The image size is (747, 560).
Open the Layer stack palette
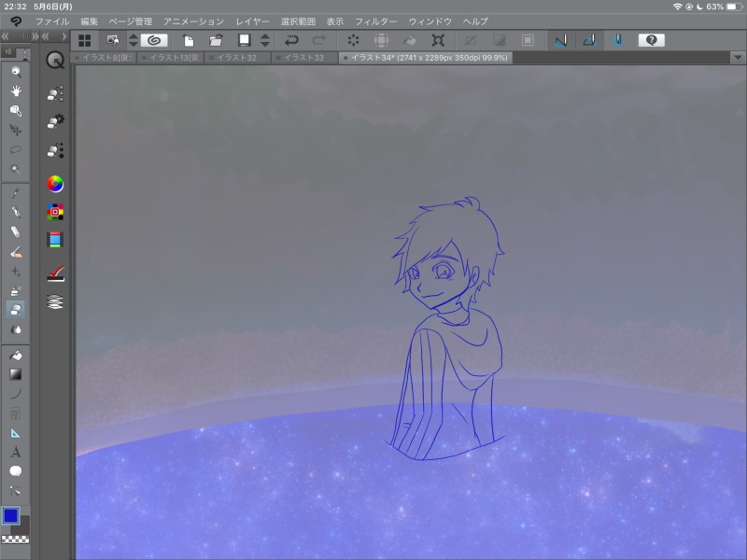[55, 301]
